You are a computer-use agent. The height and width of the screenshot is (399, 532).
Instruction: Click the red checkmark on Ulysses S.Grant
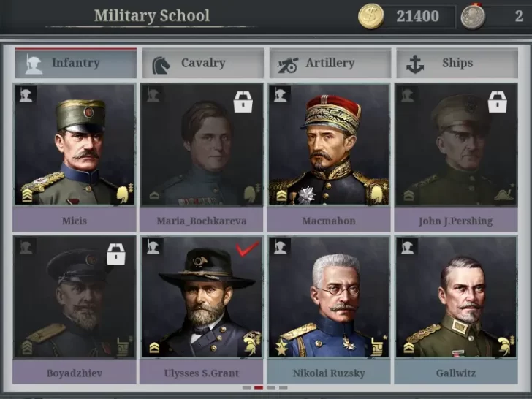248,248
